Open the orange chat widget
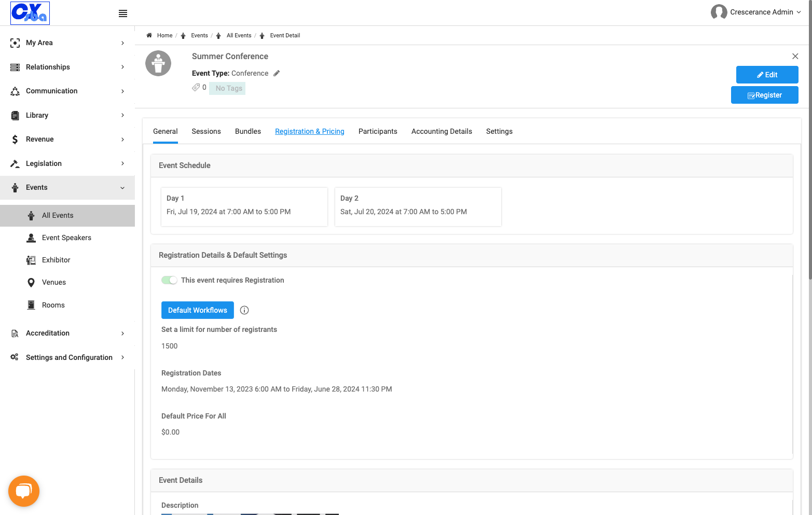This screenshot has height=515, width=812. pyautogui.click(x=24, y=491)
